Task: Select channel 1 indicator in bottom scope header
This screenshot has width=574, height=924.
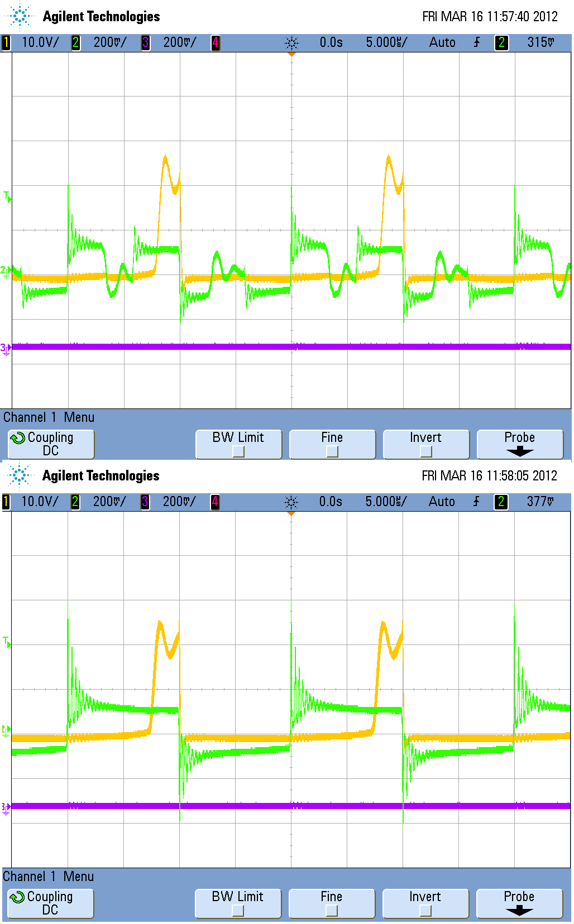Action: tap(6, 502)
